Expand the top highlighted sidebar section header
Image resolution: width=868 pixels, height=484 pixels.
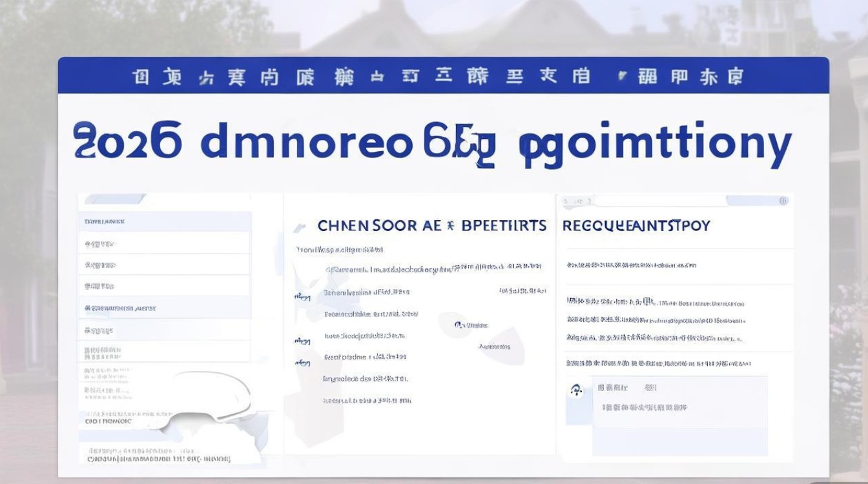164,221
